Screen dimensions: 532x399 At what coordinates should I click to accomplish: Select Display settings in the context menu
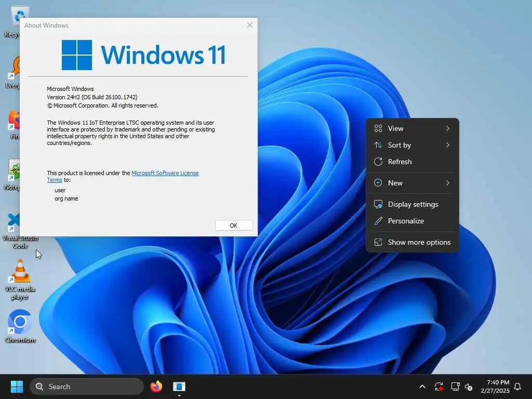coord(412,205)
